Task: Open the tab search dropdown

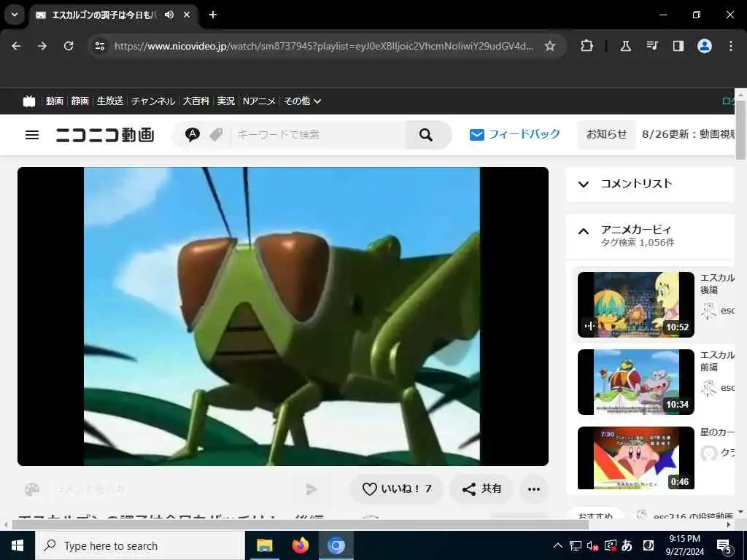Action: click(x=15, y=15)
